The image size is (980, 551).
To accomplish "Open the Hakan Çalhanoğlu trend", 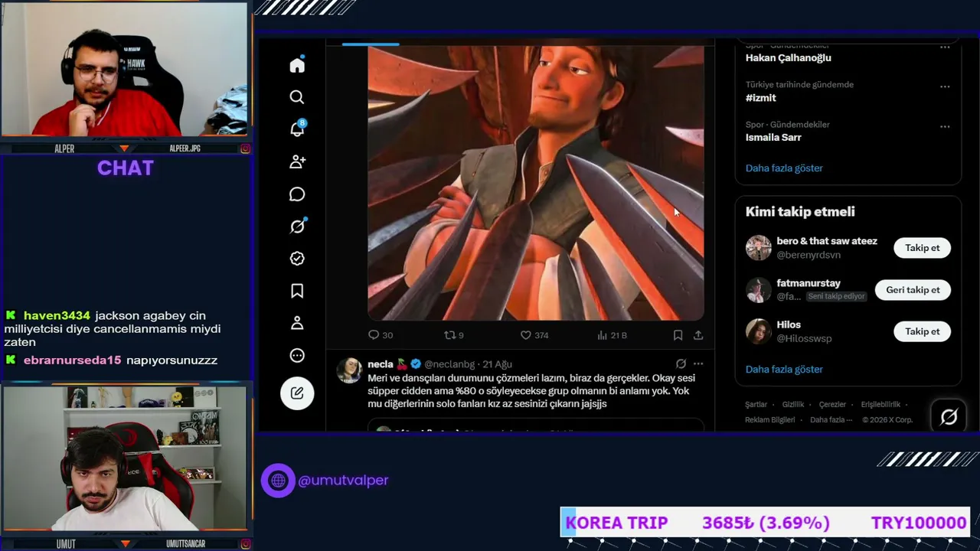I will (789, 58).
